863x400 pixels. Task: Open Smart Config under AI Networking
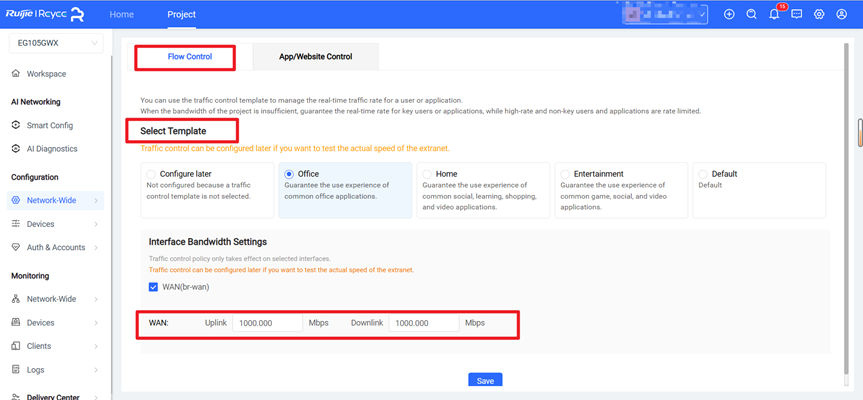[49, 125]
